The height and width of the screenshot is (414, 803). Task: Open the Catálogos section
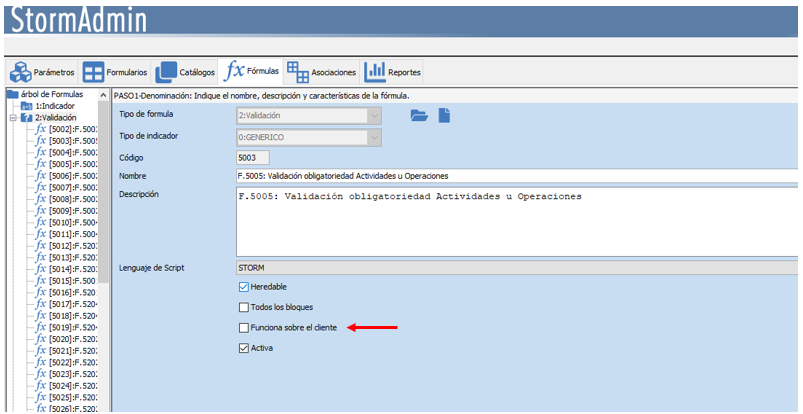(186, 72)
